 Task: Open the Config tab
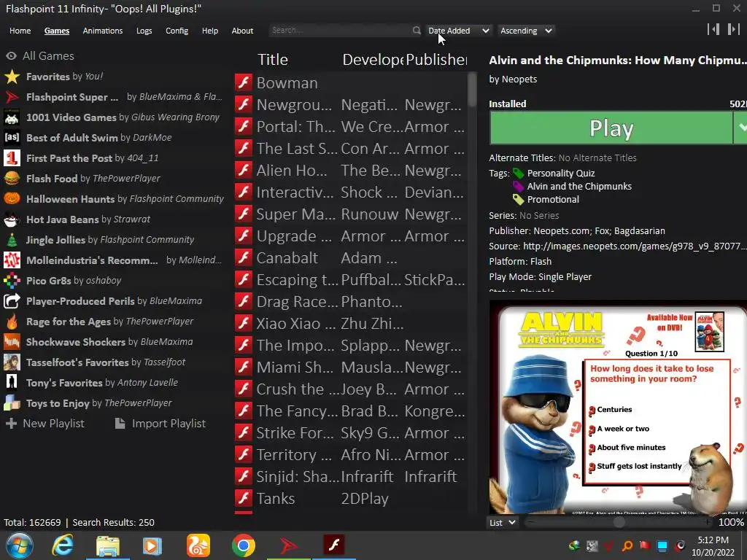click(x=177, y=31)
